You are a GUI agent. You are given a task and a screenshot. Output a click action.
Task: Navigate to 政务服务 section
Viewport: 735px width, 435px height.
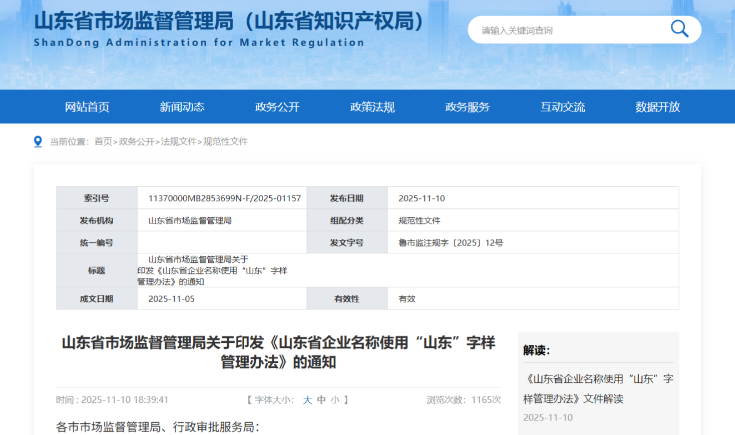pos(467,107)
